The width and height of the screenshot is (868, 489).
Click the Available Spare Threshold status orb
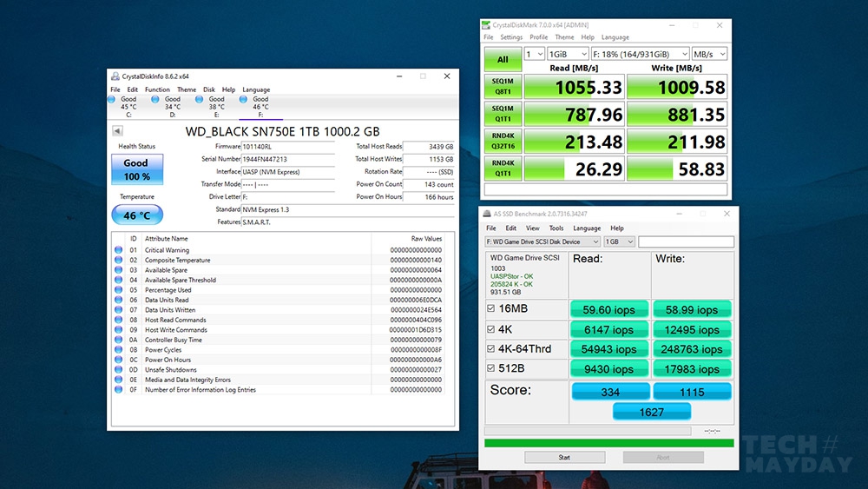click(x=118, y=280)
